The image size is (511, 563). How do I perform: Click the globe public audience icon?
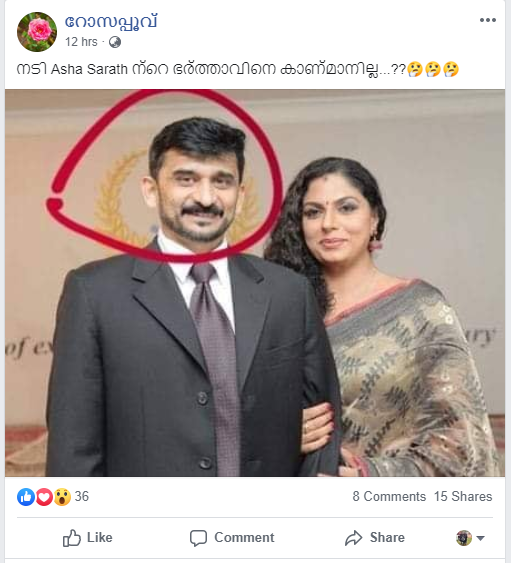tap(115, 42)
